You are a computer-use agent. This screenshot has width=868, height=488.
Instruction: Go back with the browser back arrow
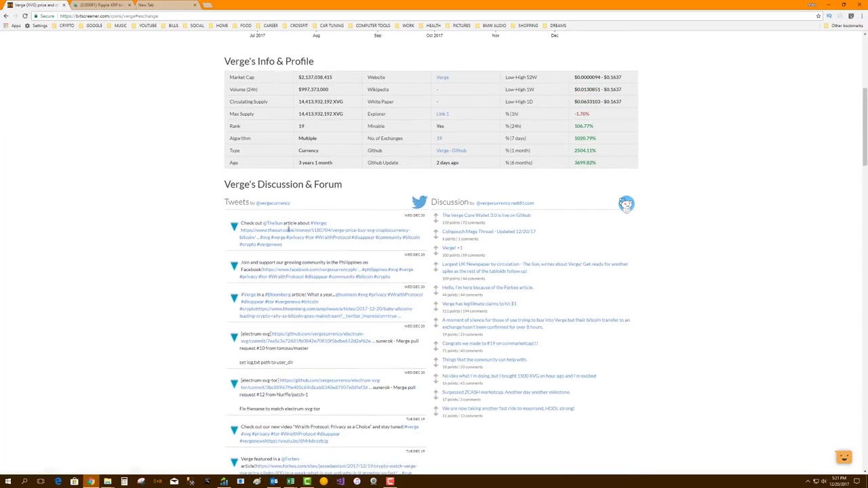[x=6, y=16]
